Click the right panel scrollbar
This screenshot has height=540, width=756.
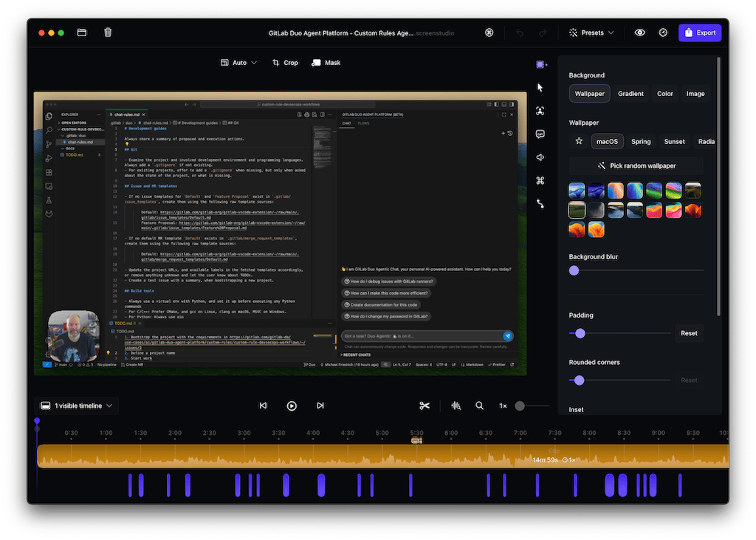[x=718, y=187]
